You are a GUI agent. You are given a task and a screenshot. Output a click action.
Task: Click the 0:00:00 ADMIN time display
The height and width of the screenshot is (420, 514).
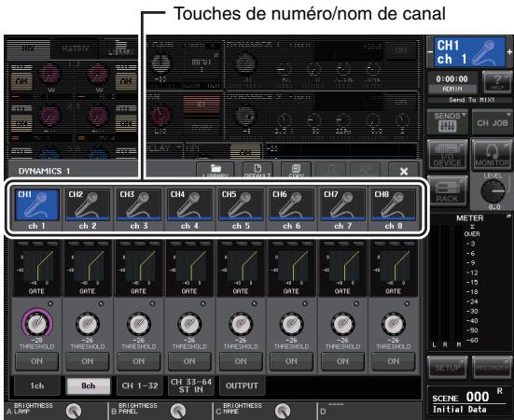(x=452, y=83)
